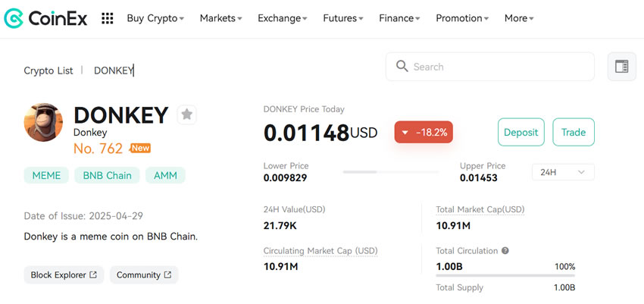Click the 100% circulation percentage
The image size is (644, 304).
[565, 267]
